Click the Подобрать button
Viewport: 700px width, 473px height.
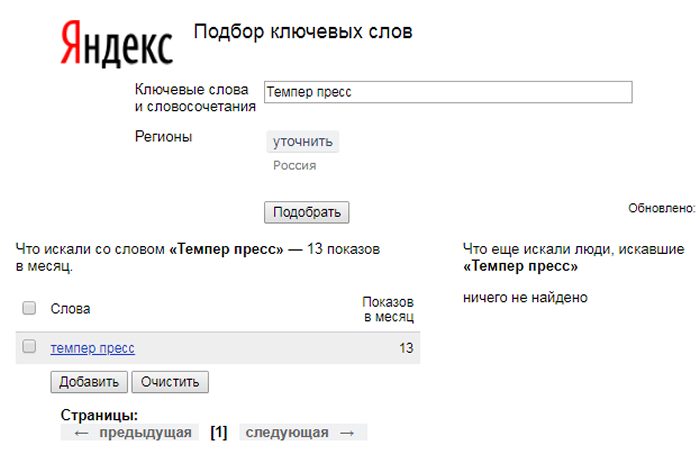307,212
